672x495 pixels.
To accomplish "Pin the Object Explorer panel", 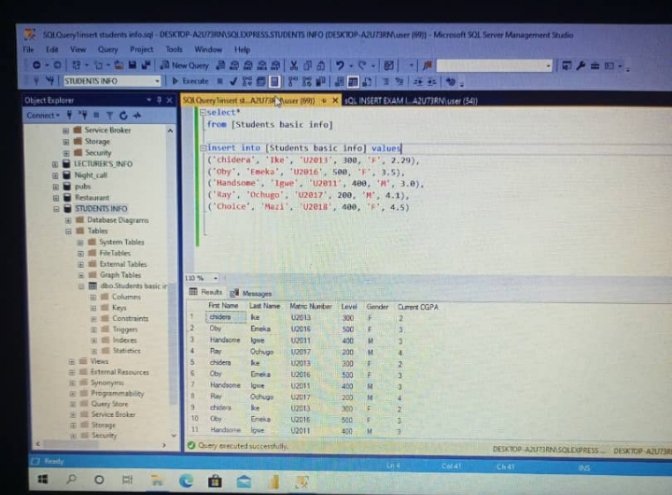I will point(159,100).
